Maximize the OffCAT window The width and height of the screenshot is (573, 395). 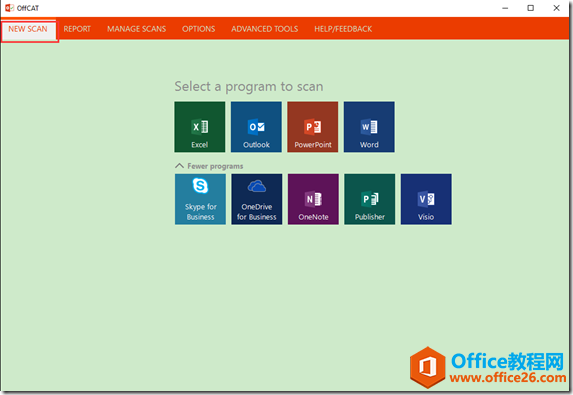531,8
